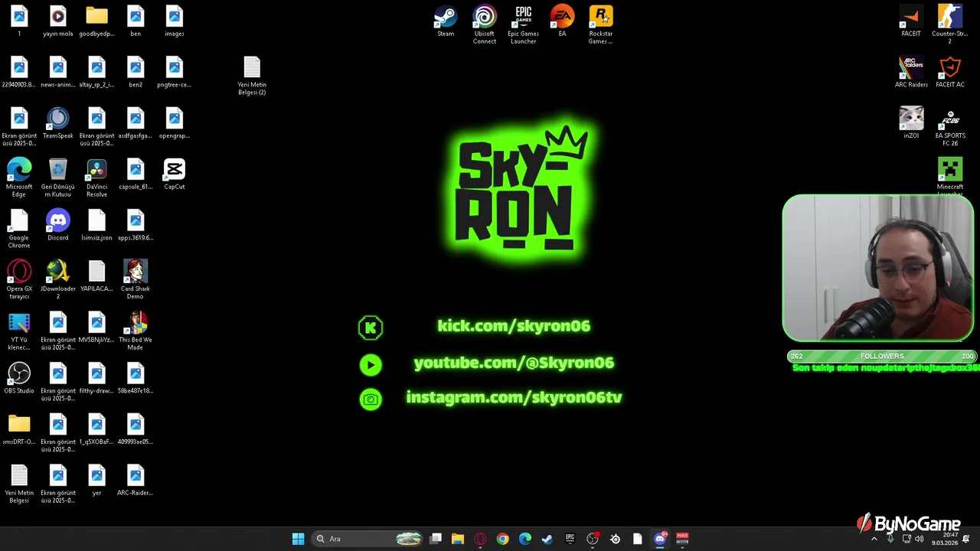Select the apps.3619.6... image file

pyautogui.click(x=136, y=226)
